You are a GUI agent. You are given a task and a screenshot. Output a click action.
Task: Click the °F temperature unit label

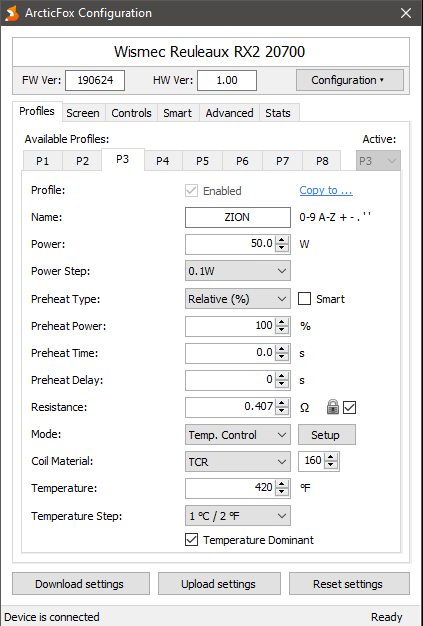pyautogui.click(x=305, y=488)
